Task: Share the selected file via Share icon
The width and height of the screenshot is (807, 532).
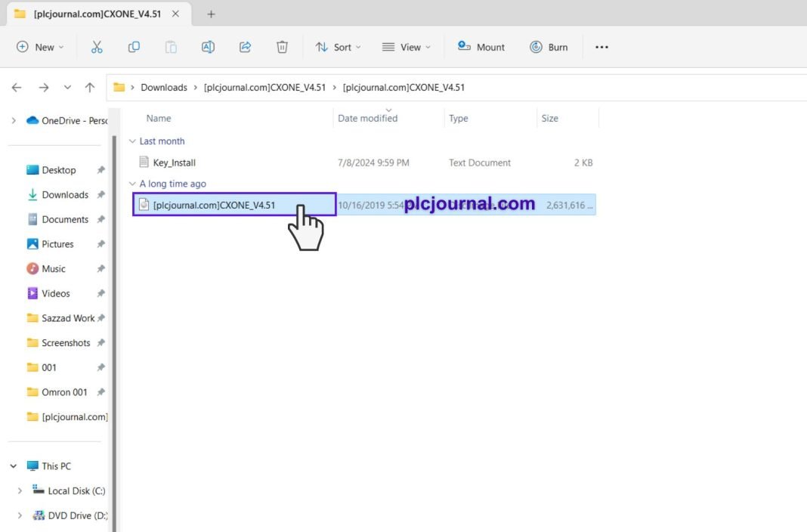Action: (x=245, y=47)
